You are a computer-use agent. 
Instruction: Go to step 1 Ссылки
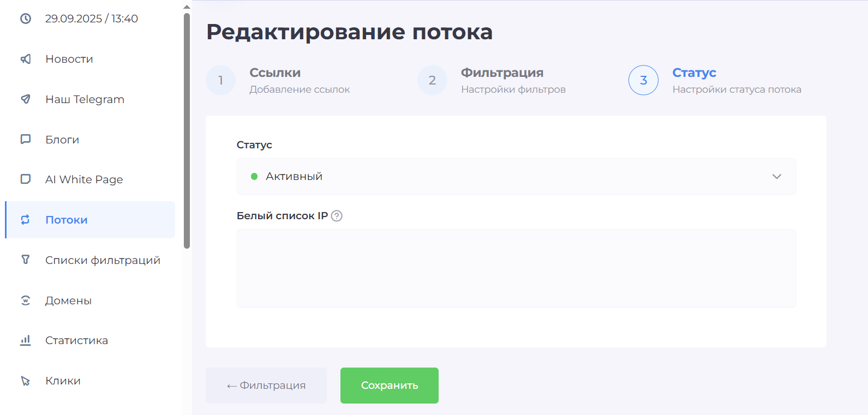click(x=221, y=81)
